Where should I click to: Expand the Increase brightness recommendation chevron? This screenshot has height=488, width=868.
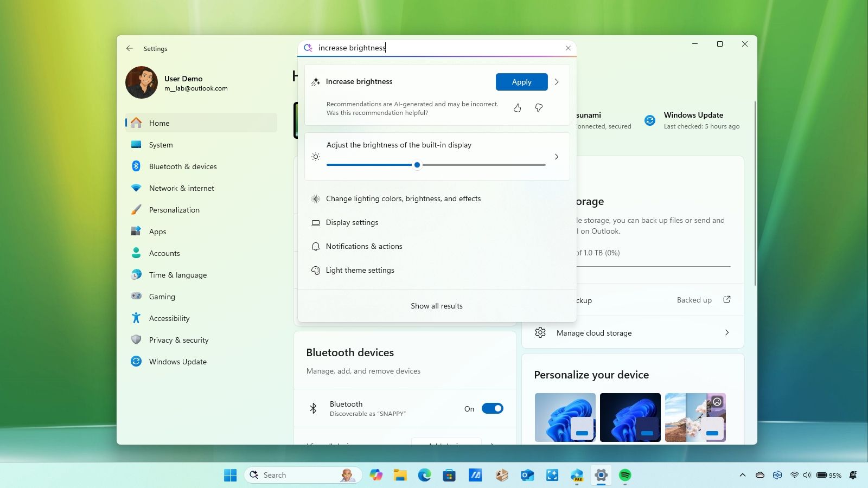(x=557, y=82)
